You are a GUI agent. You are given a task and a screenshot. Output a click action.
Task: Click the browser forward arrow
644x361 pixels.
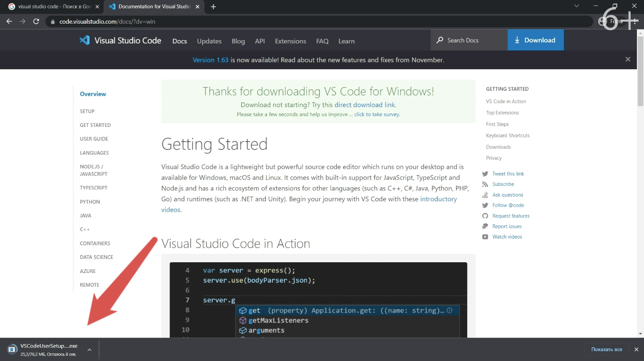pyautogui.click(x=23, y=21)
